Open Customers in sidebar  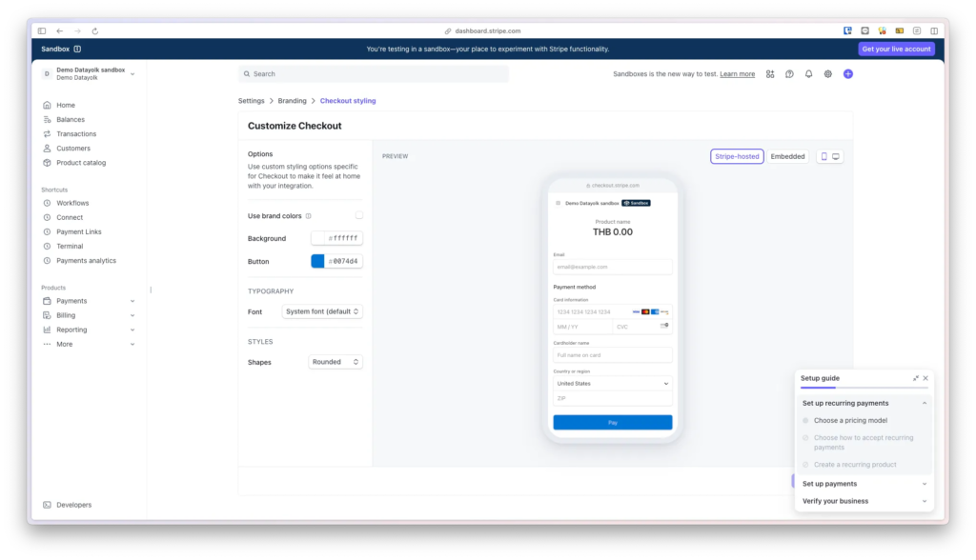72,148
